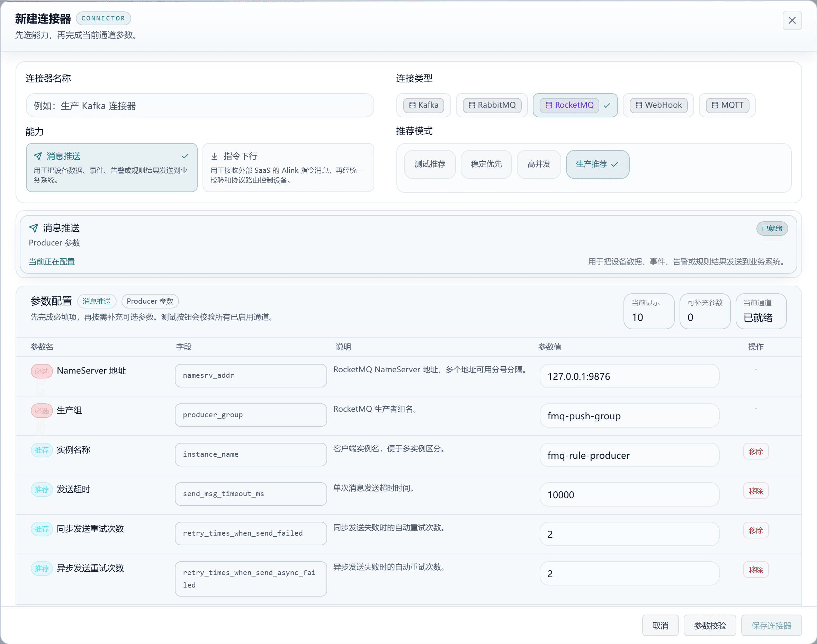Click the 必选 badge on NameServer 地址
Screen dimensions: 817x644
point(42,372)
